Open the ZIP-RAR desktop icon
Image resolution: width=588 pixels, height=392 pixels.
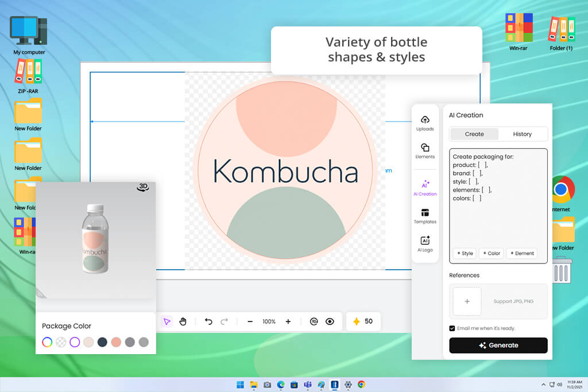coord(28,76)
